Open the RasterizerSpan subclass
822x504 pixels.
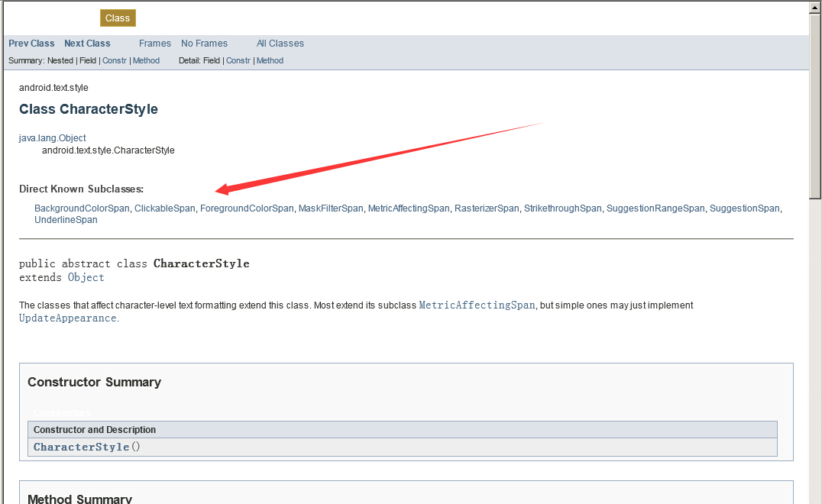(487, 208)
